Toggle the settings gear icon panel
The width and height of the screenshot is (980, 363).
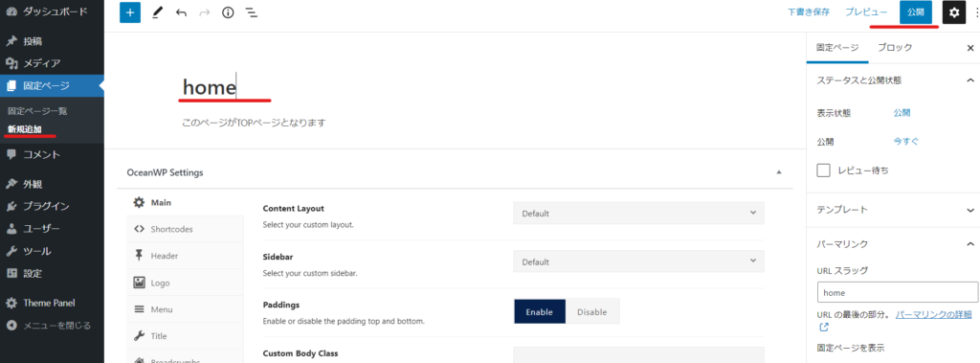[954, 12]
